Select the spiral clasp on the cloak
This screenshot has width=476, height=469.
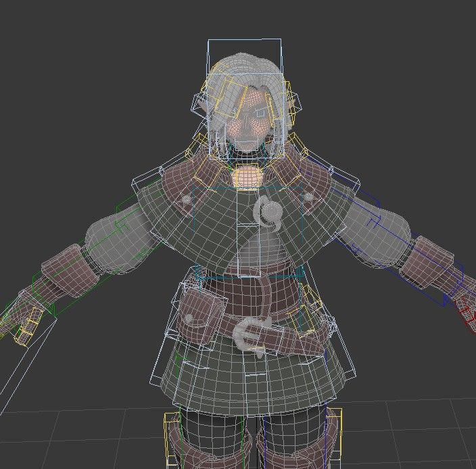pyautogui.click(x=270, y=213)
